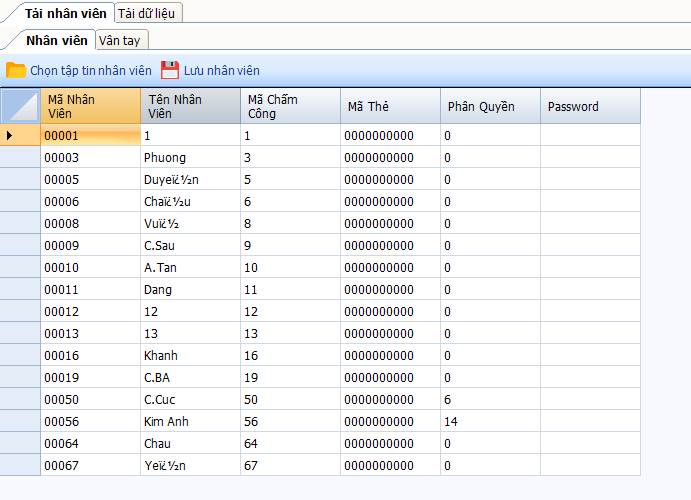Click the Phân Quyền column header
The image size is (691, 500).
(490, 106)
